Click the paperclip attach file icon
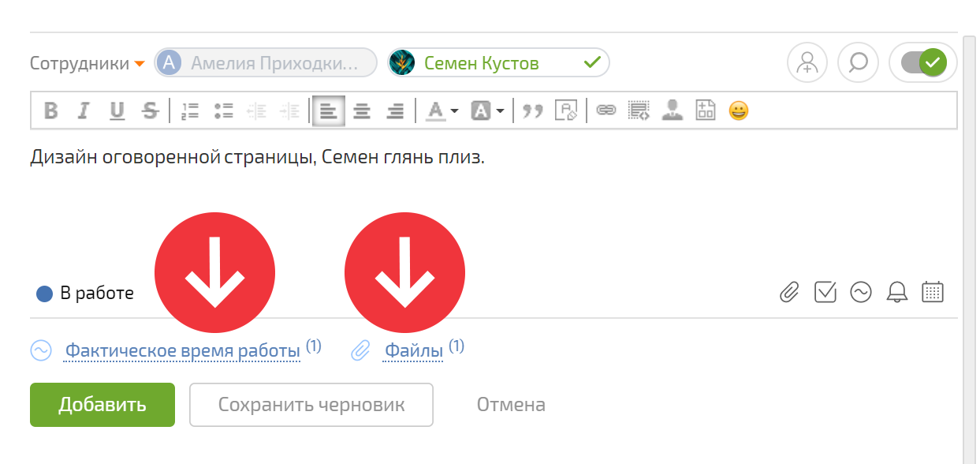 pos(789,293)
